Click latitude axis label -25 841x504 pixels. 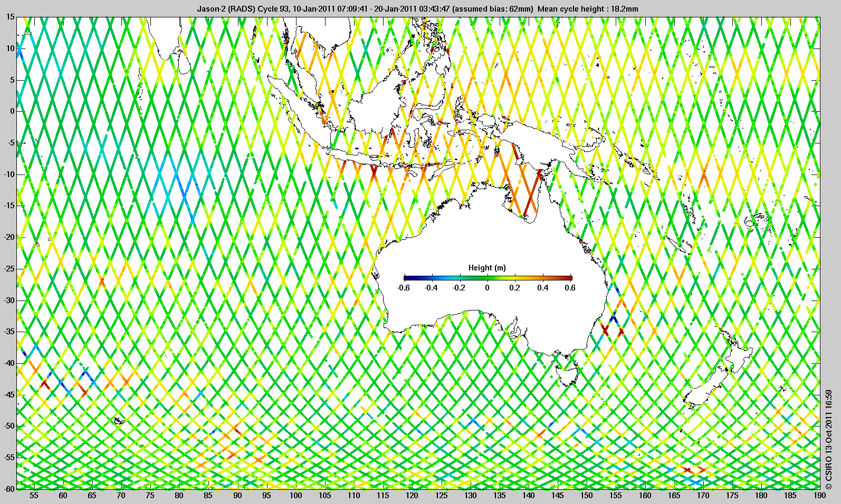click(x=9, y=269)
